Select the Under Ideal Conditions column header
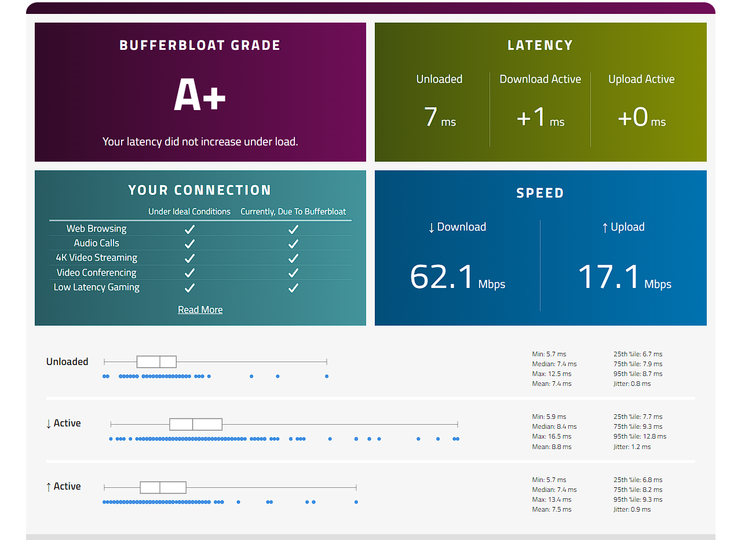The image size is (756, 540). coord(189,211)
